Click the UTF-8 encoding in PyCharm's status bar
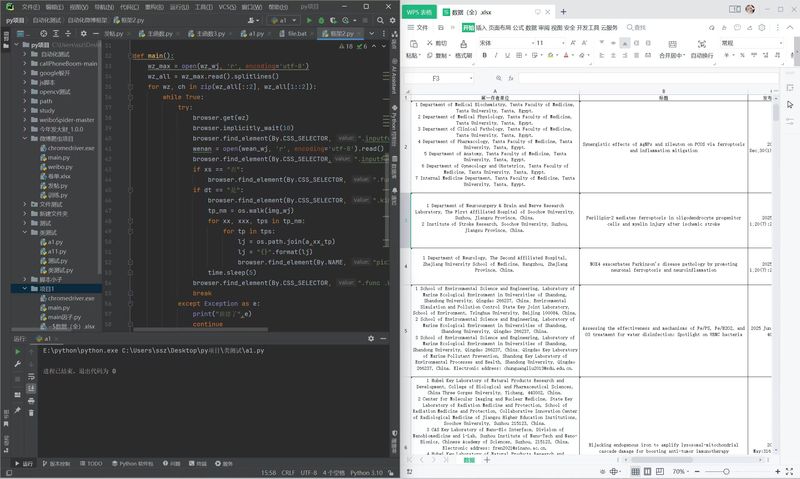The height and width of the screenshot is (479, 800). pyautogui.click(x=308, y=472)
